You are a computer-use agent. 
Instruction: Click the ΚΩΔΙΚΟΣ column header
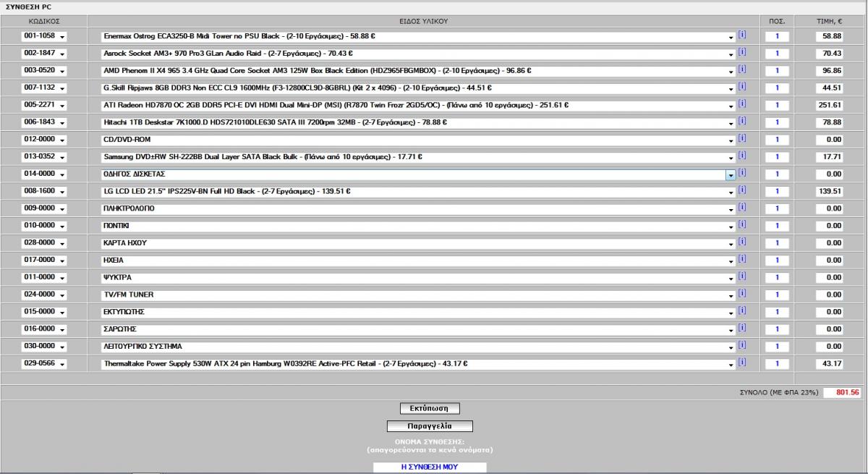point(43,21)
